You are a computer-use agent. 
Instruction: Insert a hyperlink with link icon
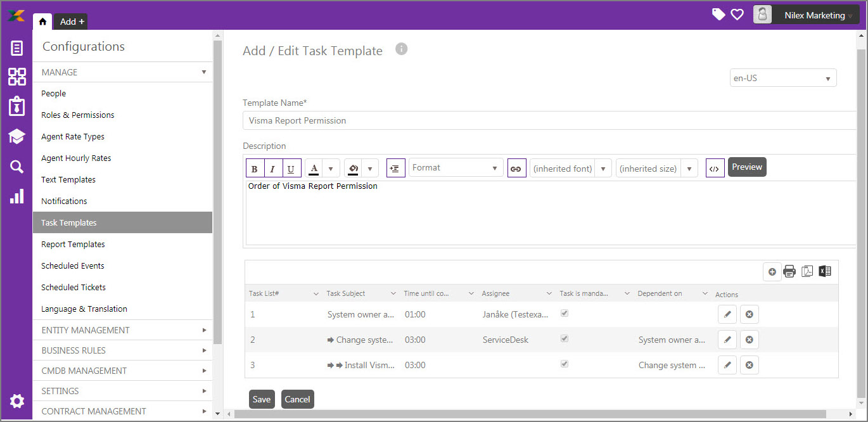[516, 168]
